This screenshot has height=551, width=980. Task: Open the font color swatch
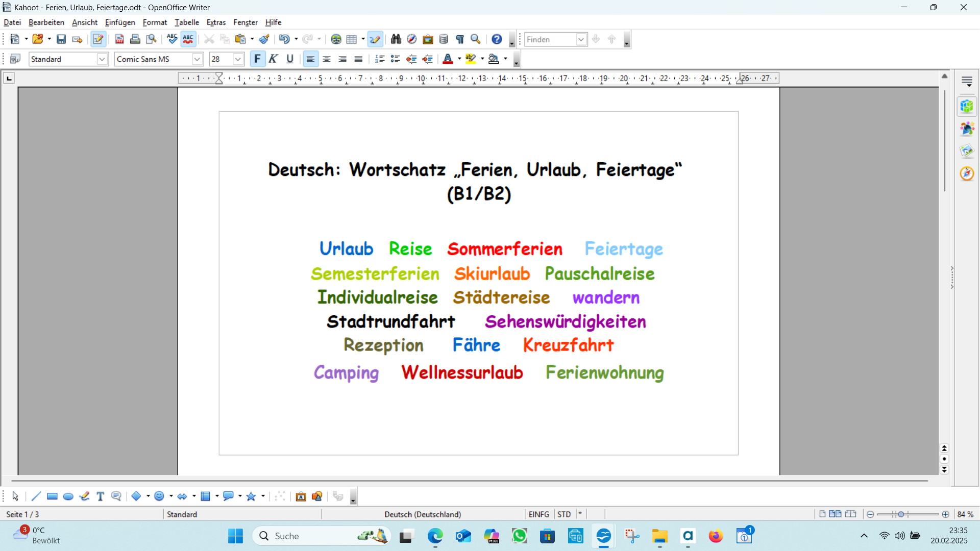tap(448, 59)
